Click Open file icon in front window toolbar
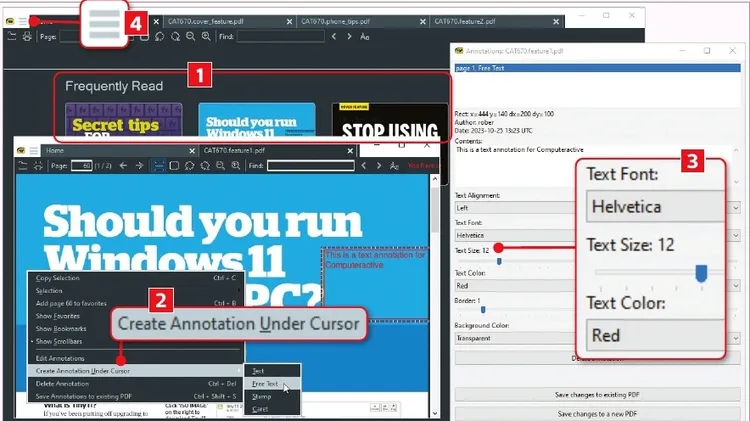The width and height of the screenshot is (750, 421). 22,166
